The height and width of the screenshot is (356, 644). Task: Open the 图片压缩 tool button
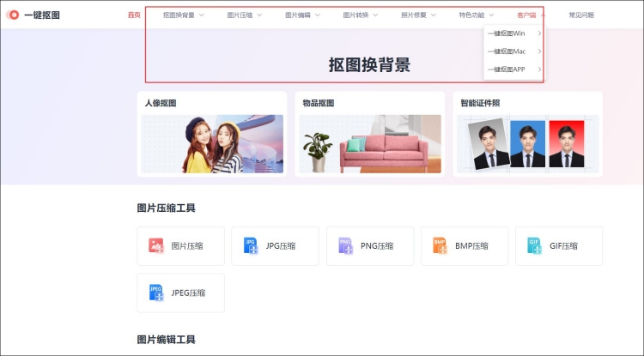(180, 246)
